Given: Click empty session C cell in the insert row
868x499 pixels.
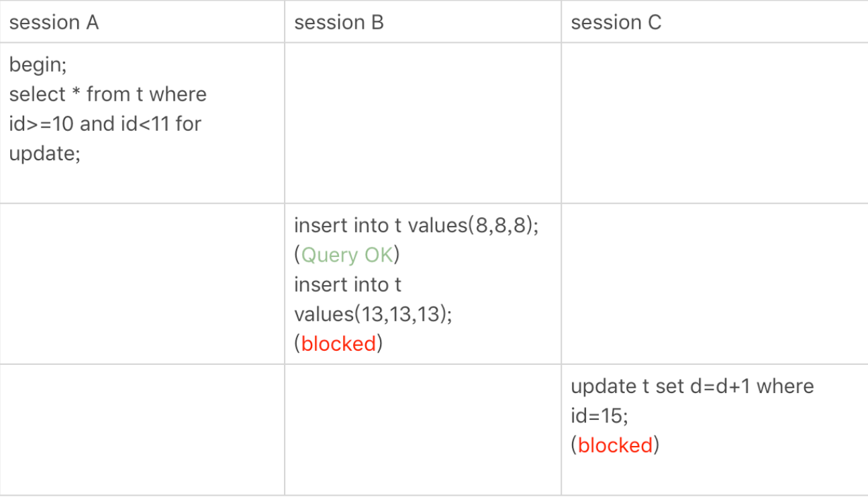Looking at the screenshot, I should [x=714, y=284].
